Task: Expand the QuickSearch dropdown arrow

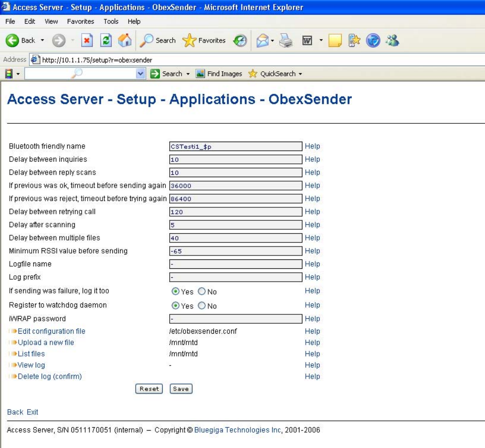Action: pos(300,74)
